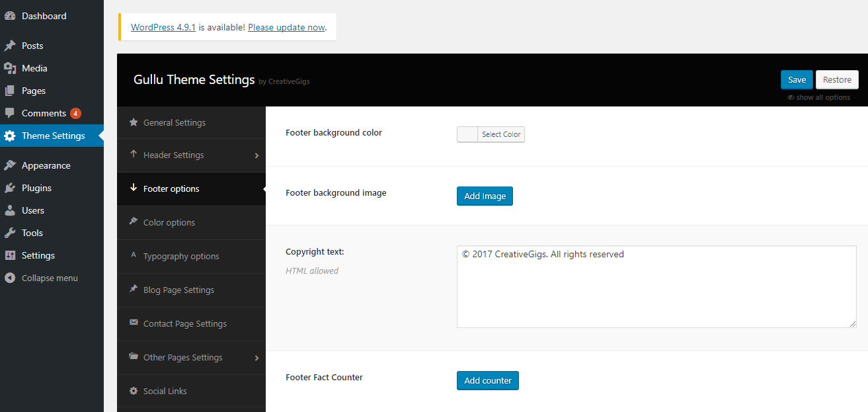868x412 pixels.
Task: Expand Header Settings submenu arrow
Action: pos(256,155)
